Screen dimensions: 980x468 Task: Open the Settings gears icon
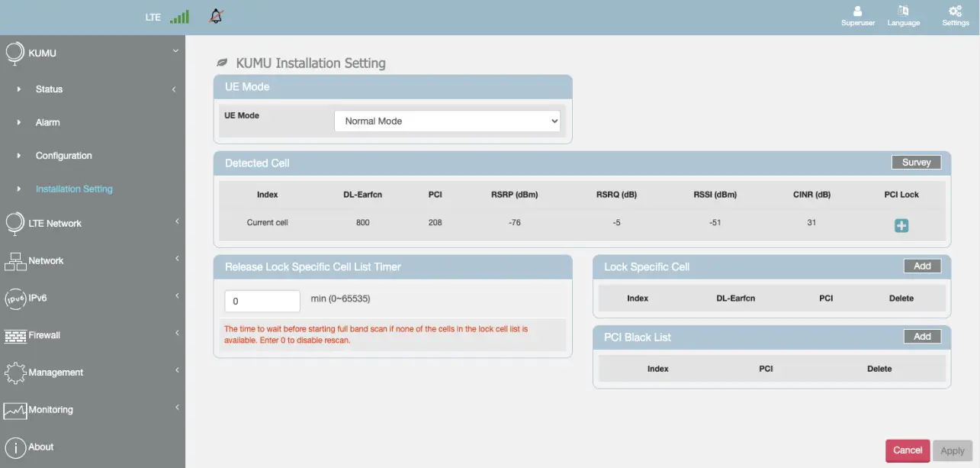955,11
